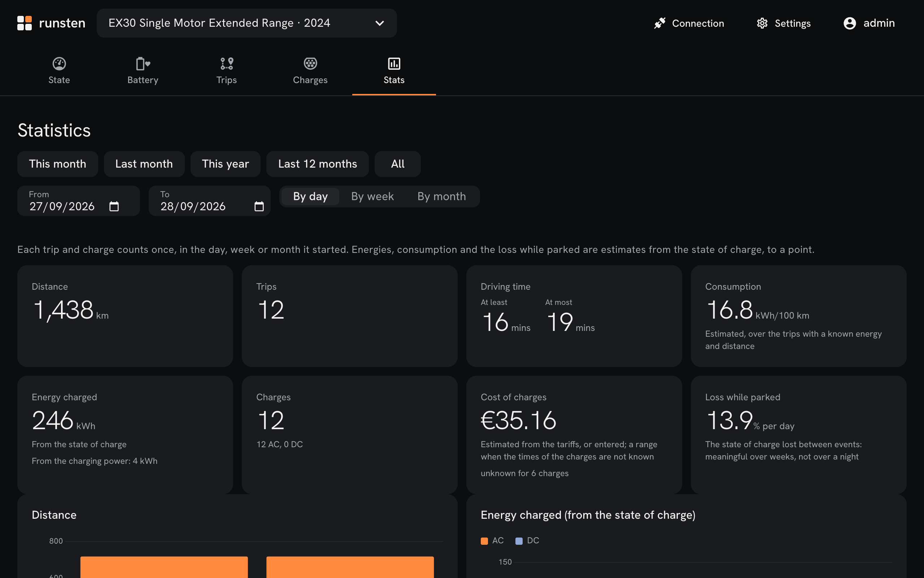Switch to the State tab
The height and width of the screenshot is (578, 924).
(59, 71)
